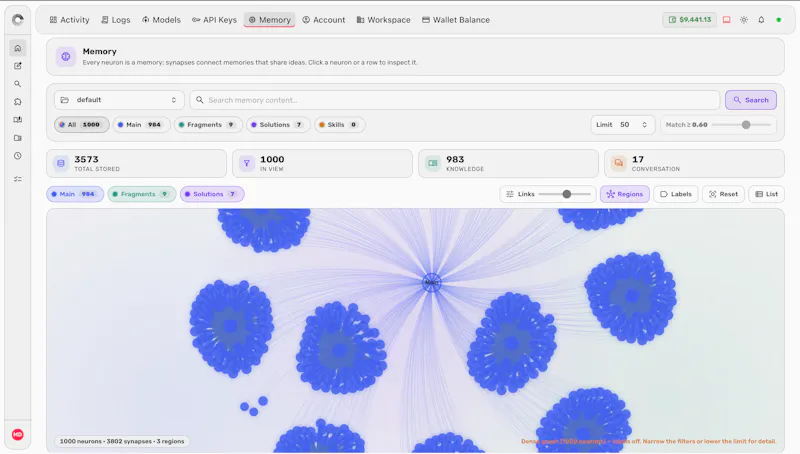
Task: Click the magnifier in search field
Action: [x=199, y=100]
